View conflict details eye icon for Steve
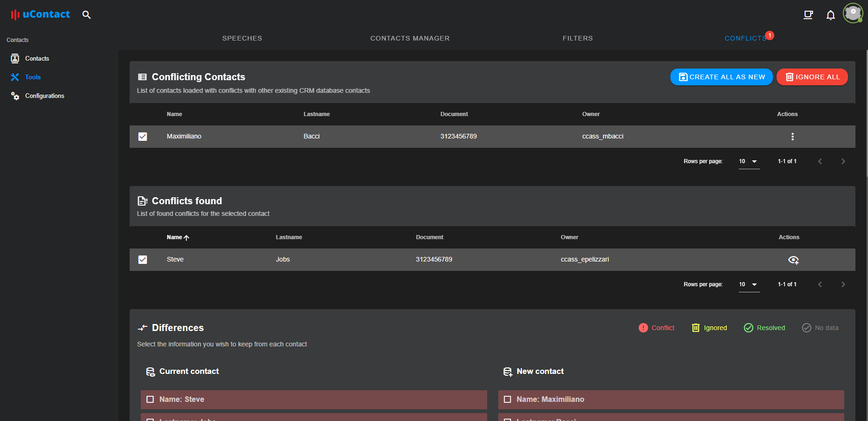Viewport: 868px width, 421px height. click(793, 260)
